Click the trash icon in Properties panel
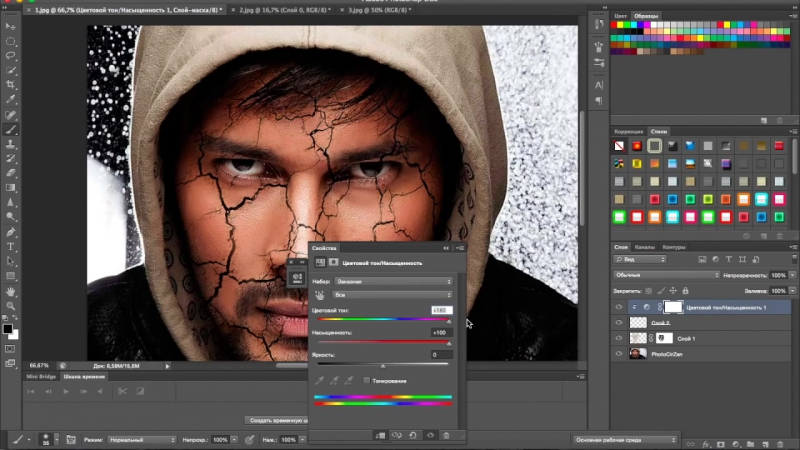 [446, 435]
